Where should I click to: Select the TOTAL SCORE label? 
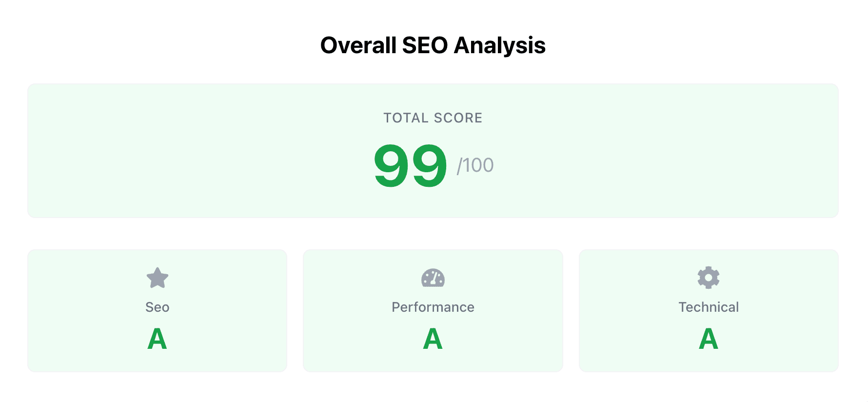tap(433, 118)
